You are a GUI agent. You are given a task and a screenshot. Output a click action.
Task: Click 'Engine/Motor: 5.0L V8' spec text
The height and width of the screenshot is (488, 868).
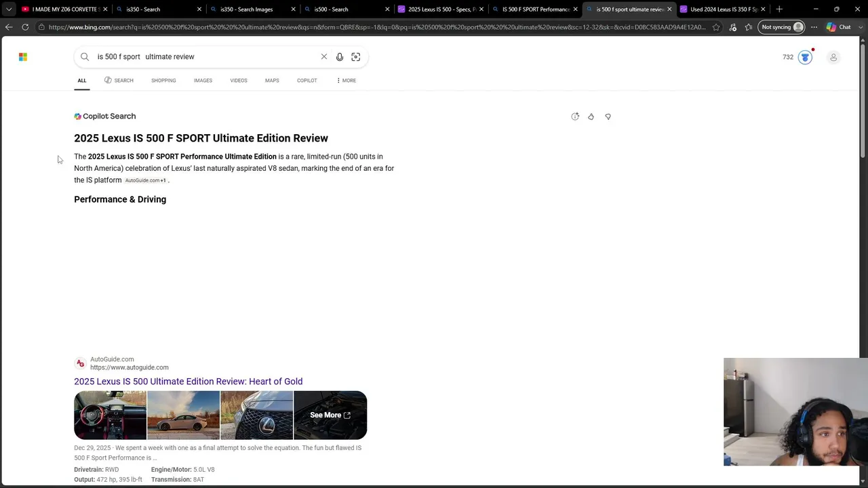point(183,470)
